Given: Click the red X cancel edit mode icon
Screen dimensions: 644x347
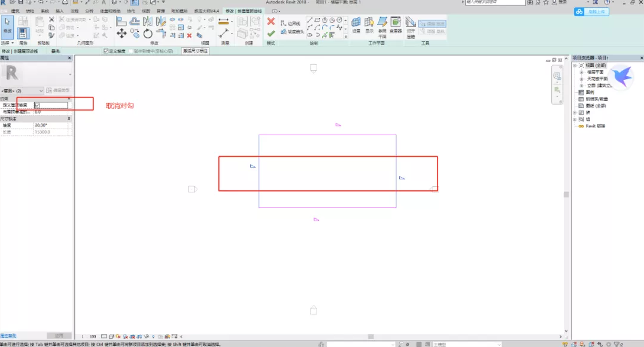Looking at the screenshot, I should [271, 22].
